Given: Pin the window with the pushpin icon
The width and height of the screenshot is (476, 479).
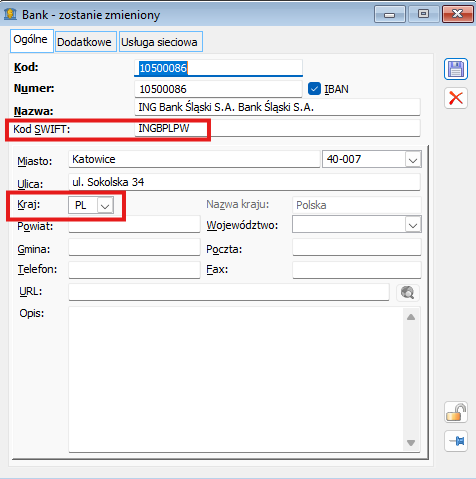Looking at the screenshot, I should [456, 441].
